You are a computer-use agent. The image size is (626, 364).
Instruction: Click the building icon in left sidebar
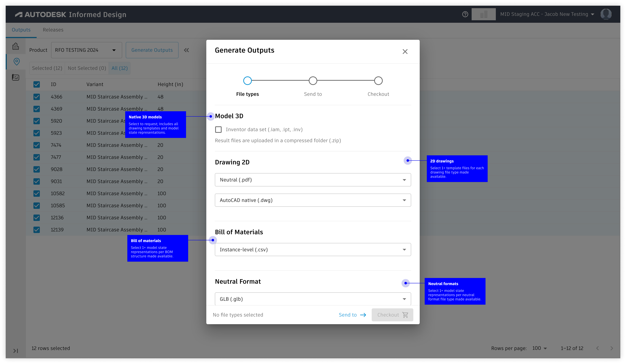coord(16,46)
